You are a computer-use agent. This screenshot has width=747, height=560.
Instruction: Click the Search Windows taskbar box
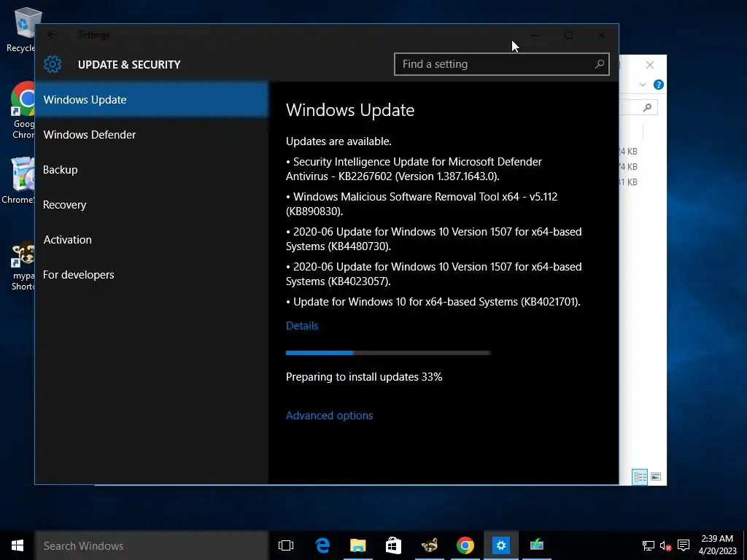152,545
